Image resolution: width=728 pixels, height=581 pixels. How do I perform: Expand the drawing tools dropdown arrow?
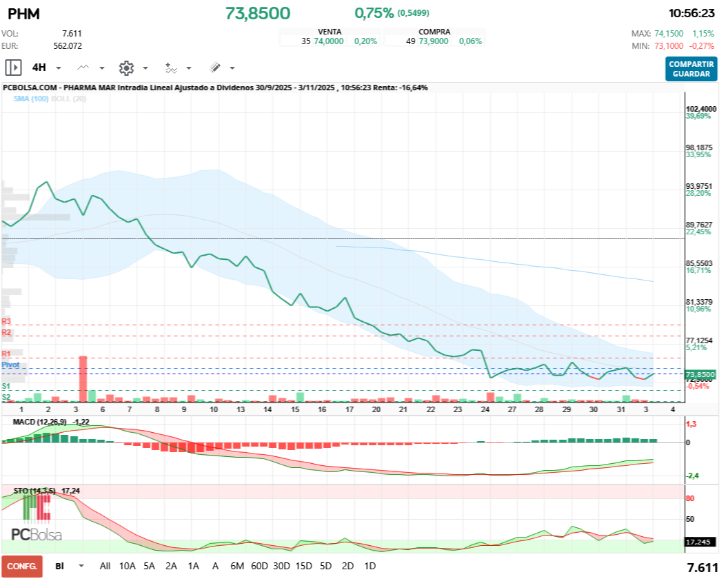click(x=232, y=68)
